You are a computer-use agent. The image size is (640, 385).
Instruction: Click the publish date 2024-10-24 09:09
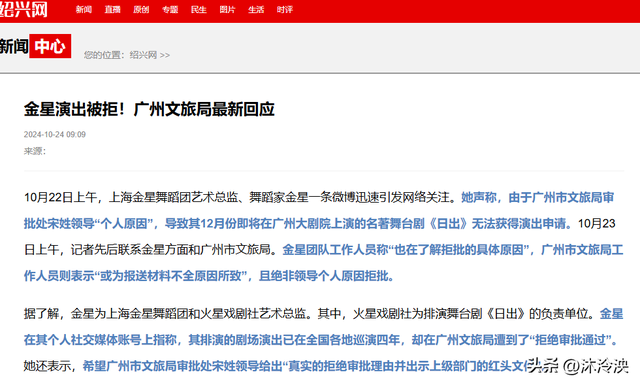click(55, 134)
